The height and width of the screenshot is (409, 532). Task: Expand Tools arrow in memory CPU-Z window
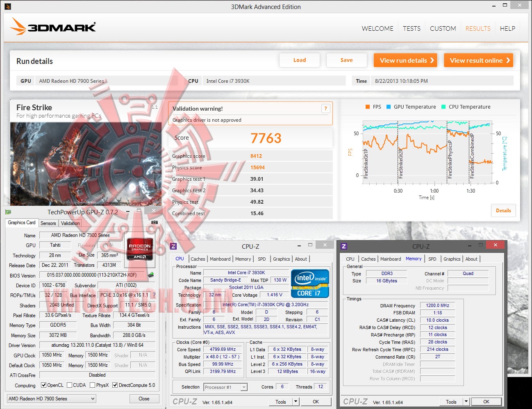point(466,402)
